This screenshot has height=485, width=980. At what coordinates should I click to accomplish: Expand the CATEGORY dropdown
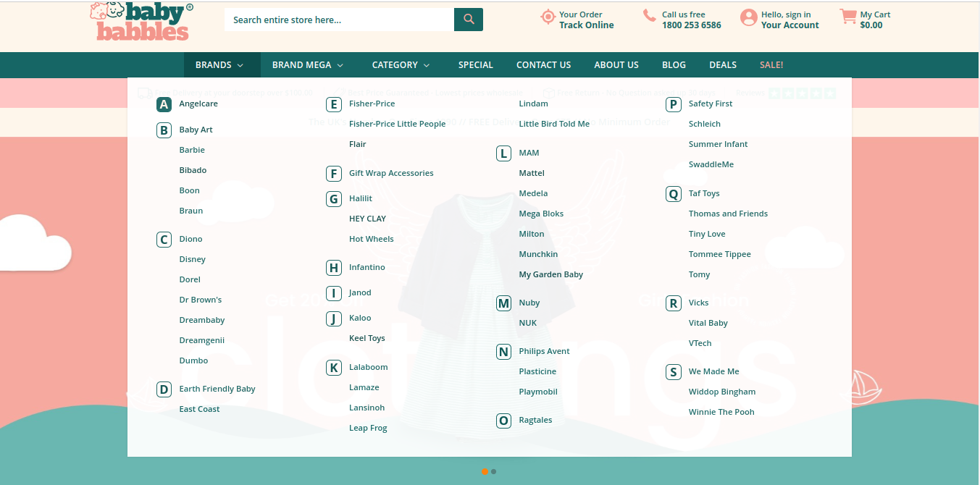(x=401, y=65)
